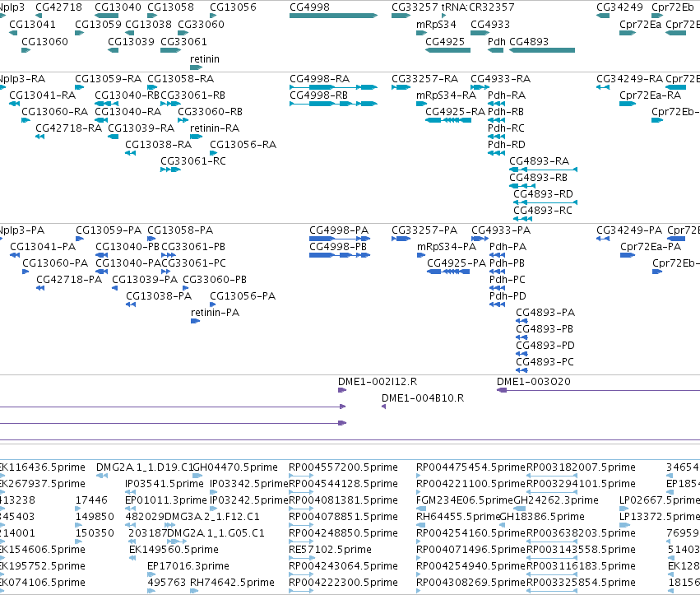Select the Pdh-RC transcript
This screenshot has width=700, height=595.
497,137
